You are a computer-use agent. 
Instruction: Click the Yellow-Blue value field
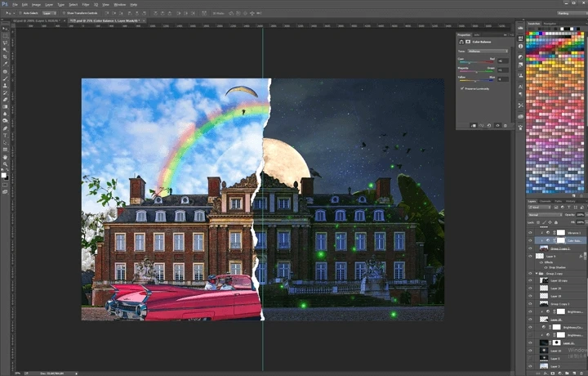click(x=503, y=79)
